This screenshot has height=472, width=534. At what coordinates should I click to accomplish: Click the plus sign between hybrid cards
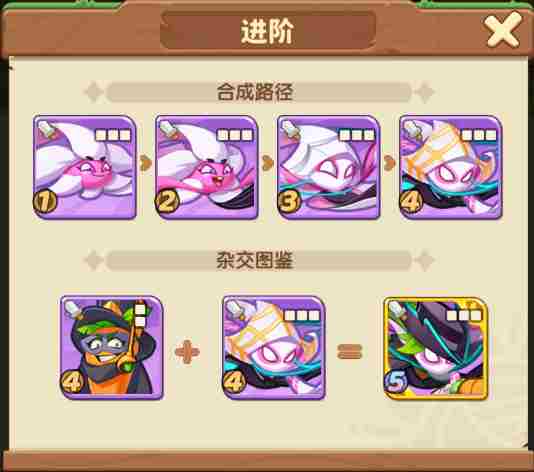coord(187,351)
